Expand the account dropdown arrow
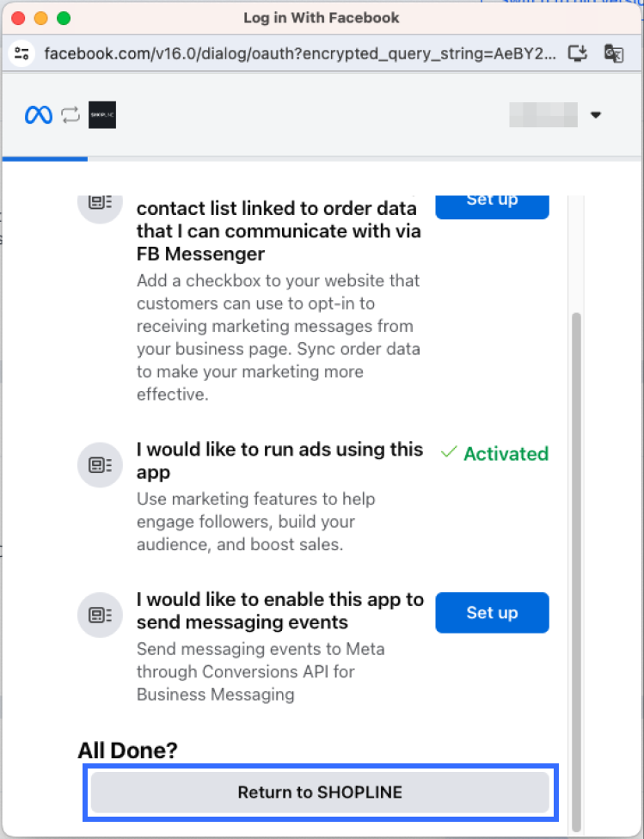 point(596,115)
